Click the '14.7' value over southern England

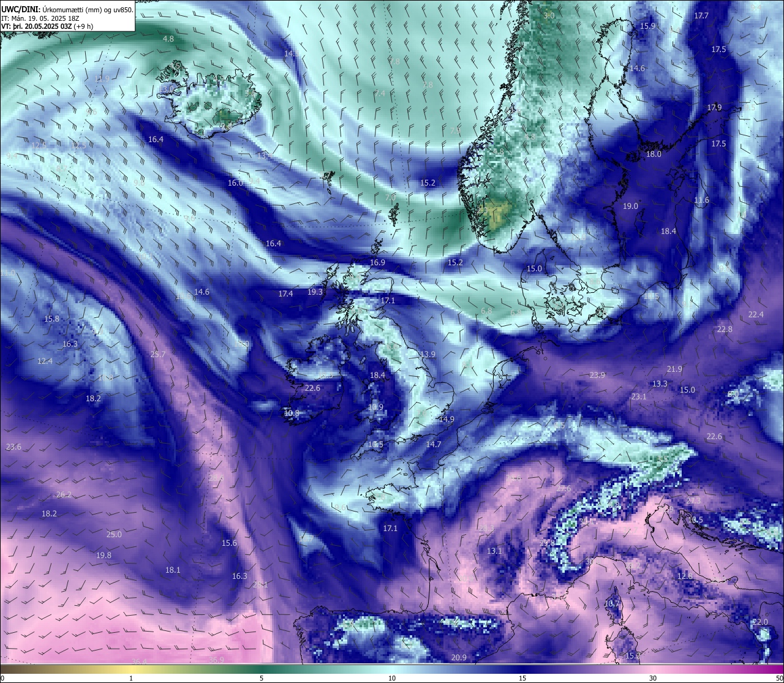(434, 445)
